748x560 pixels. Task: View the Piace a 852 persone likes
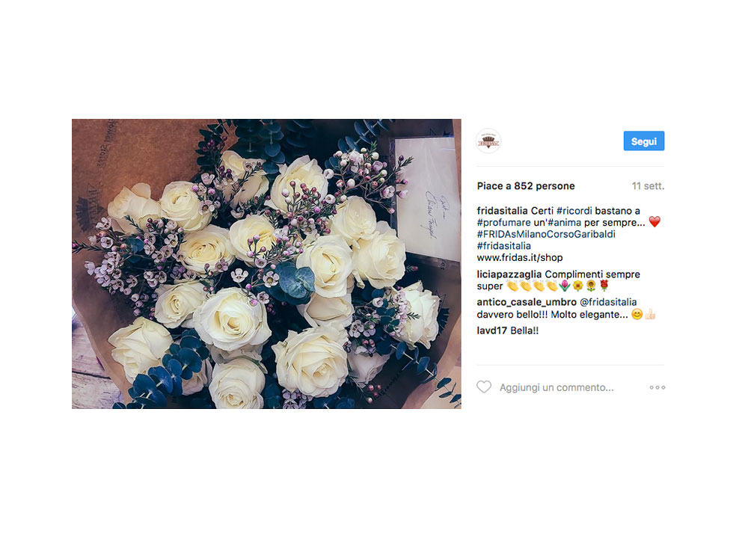[526, 186]
